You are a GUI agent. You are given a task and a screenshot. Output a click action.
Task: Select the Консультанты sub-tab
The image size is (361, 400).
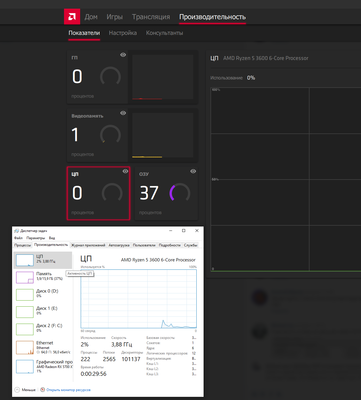click(164, 33)
